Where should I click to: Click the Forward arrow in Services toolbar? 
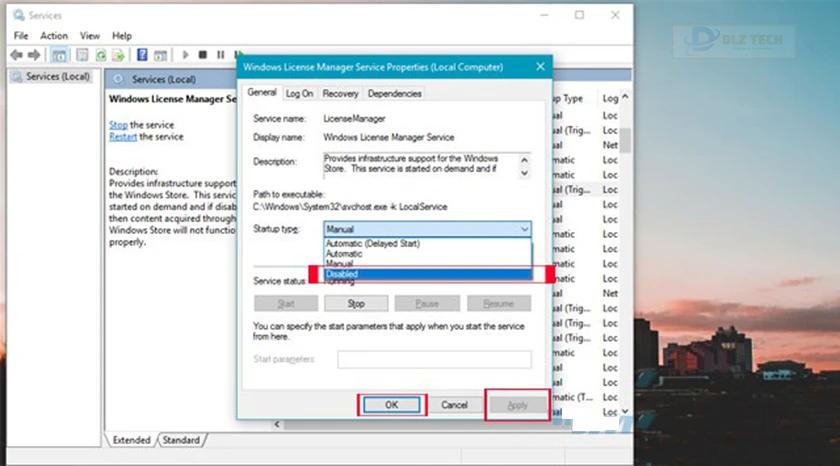34,55
